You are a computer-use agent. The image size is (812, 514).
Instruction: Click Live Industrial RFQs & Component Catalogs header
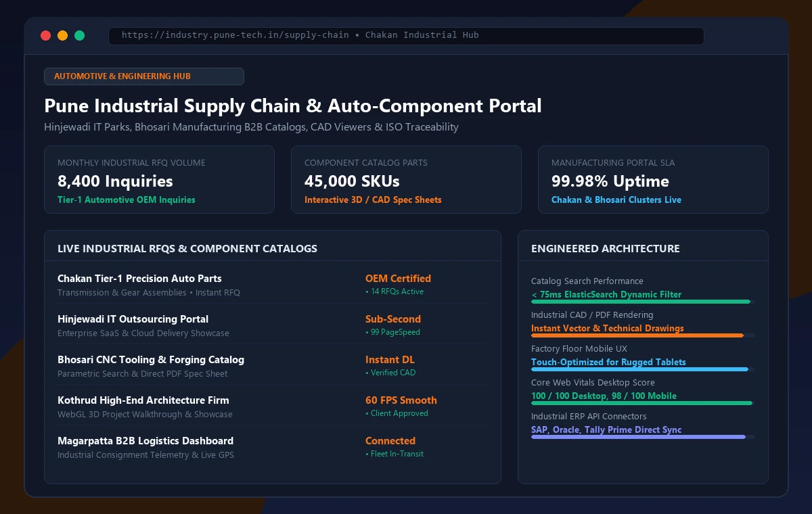(187, 249)
